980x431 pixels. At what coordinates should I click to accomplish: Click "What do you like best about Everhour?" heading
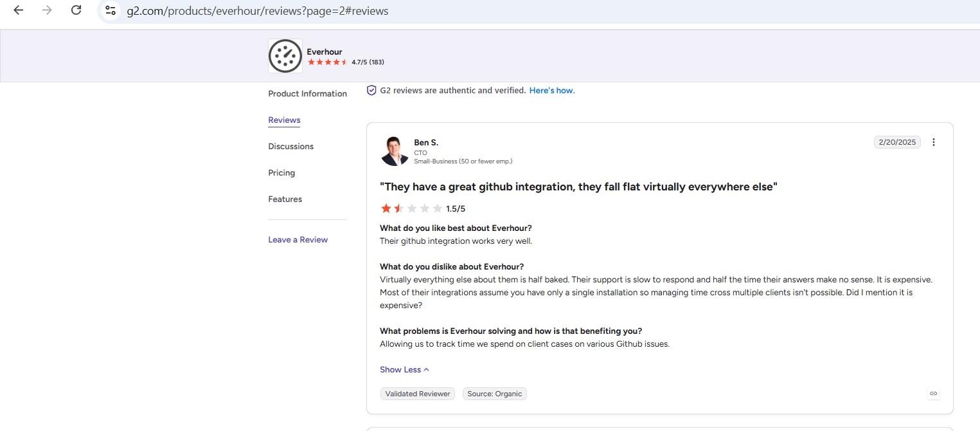[456, 228]
